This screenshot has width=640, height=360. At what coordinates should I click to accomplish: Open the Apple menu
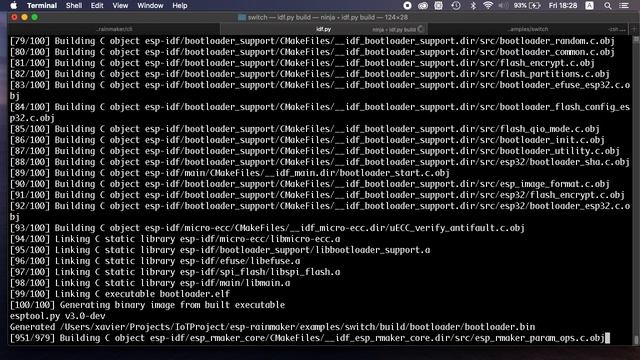(x=13, y=5)
